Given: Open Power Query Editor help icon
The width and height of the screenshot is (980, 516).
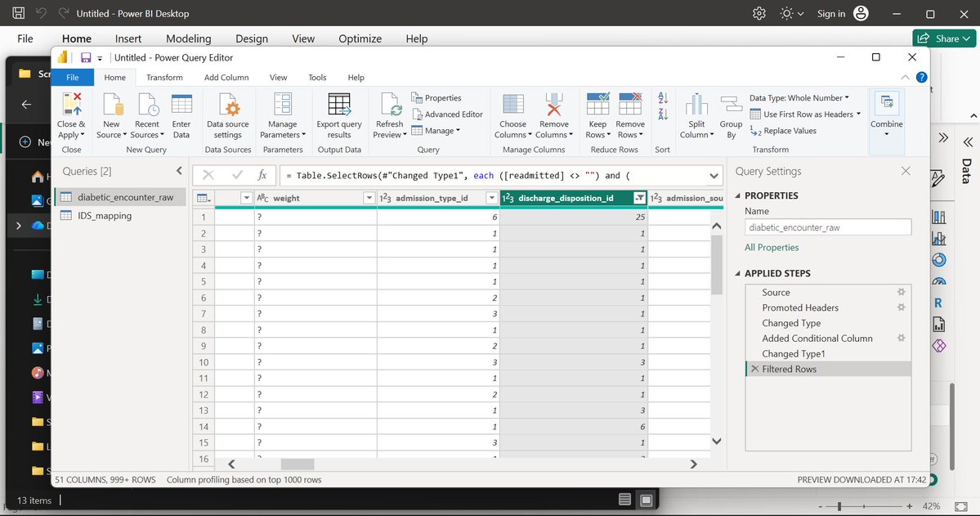Looking at the screenshot, I should pyautogui.click(x=921, y=78).
